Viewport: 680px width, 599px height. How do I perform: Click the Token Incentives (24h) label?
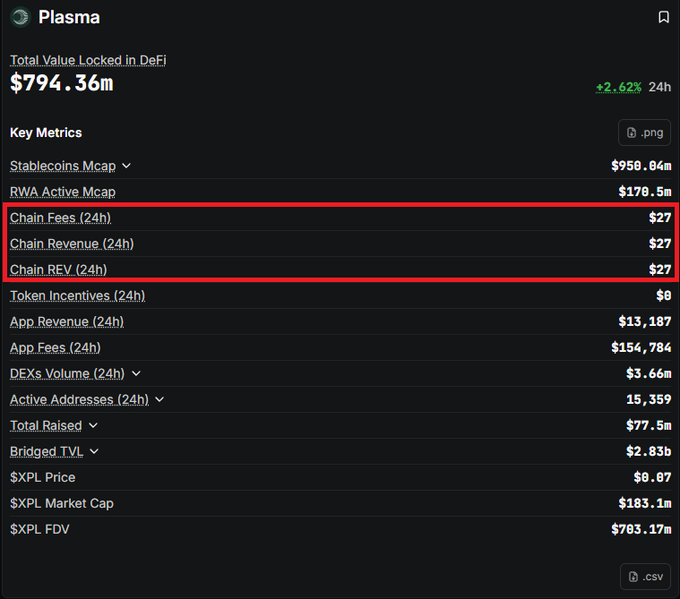(x=78, y=296)
